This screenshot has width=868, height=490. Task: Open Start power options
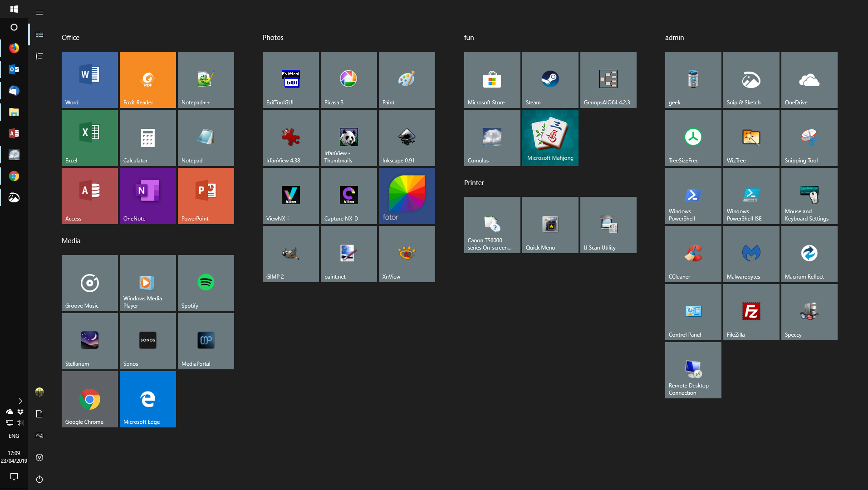(x=39, y=479)
